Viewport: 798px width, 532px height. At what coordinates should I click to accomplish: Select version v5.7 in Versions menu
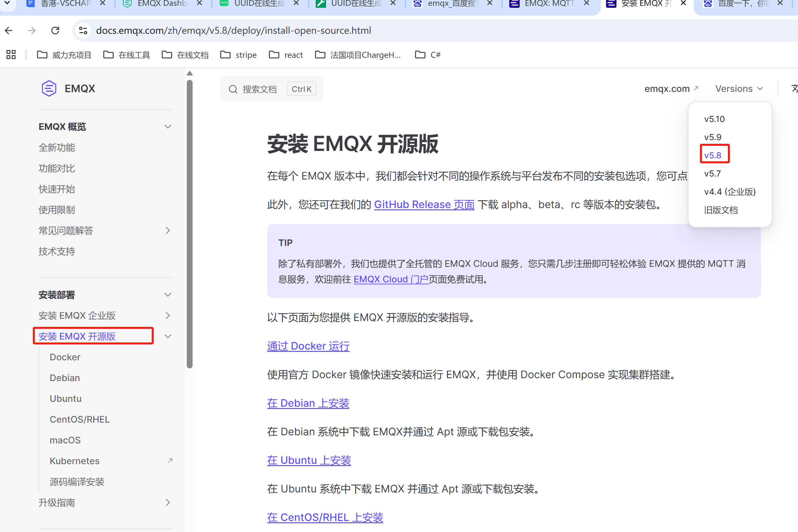point(712,174)
